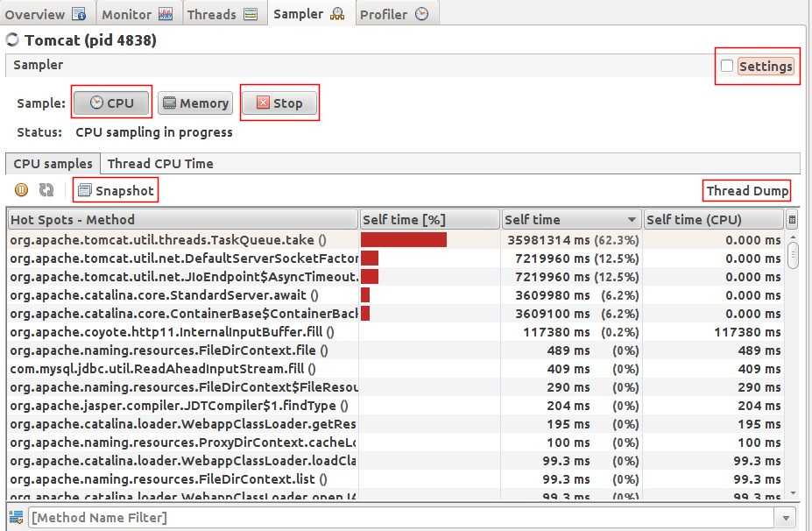Image resolution: width=812 pixels, height=531 pixels.
Task: Refresh results with the update icon
Action: click(x=46, y=190)
